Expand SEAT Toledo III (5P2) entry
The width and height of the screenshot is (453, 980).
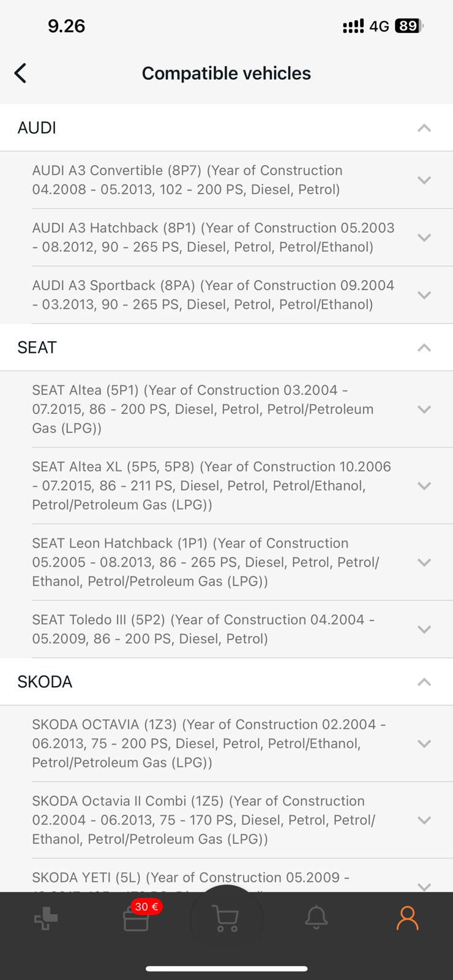(424, 629)
